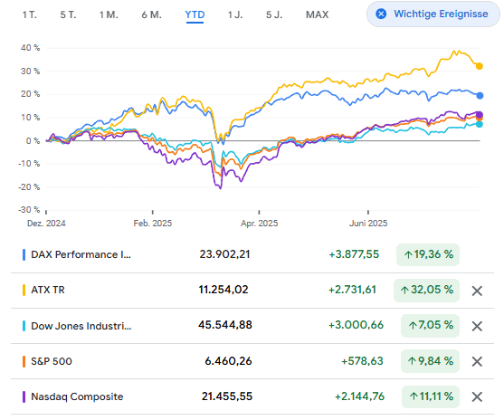504x420 pixels.
Task: Remove ATX TR from the comparison
Action: (477, 291)
